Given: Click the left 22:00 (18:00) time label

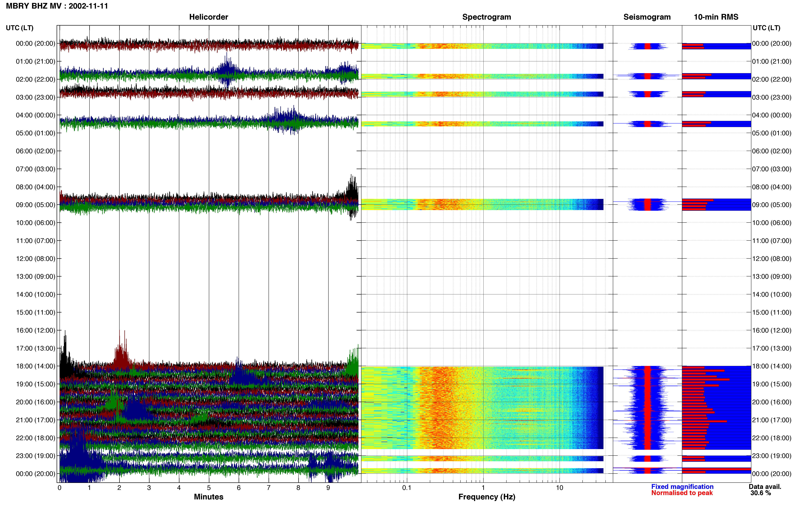Looking at the screenshot, I should (x=35, y=438).
